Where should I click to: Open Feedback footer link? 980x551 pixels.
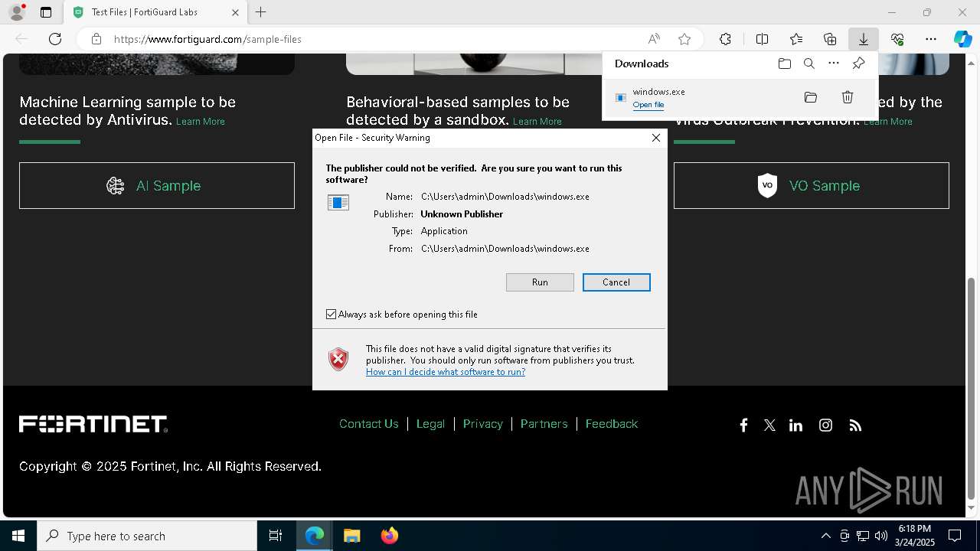(612, 424)
